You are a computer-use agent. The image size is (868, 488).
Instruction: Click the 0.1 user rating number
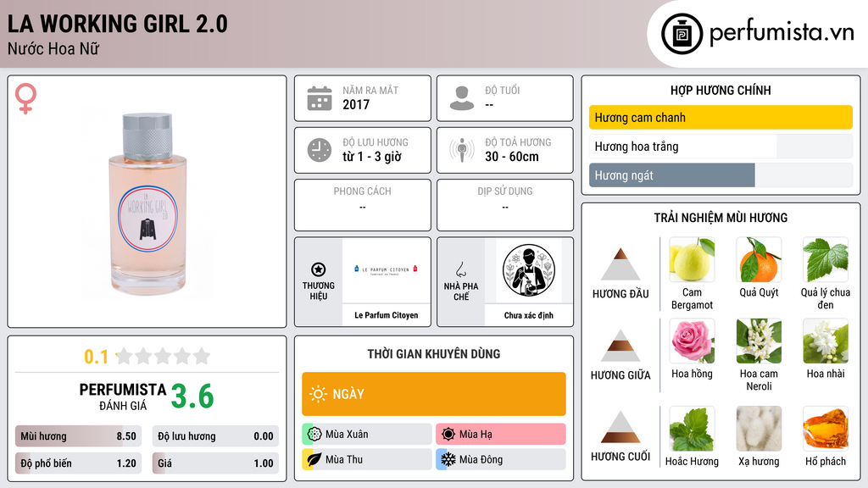click(x=97, y=357)
